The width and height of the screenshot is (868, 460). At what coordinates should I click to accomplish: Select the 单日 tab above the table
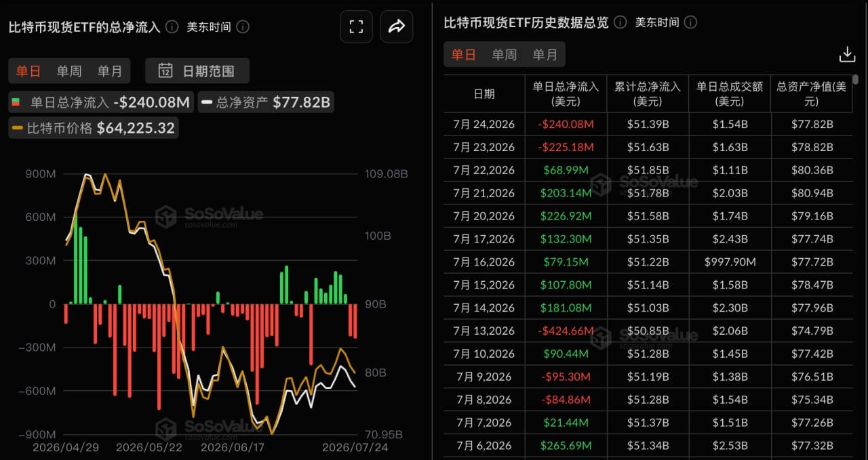(464, 54)
